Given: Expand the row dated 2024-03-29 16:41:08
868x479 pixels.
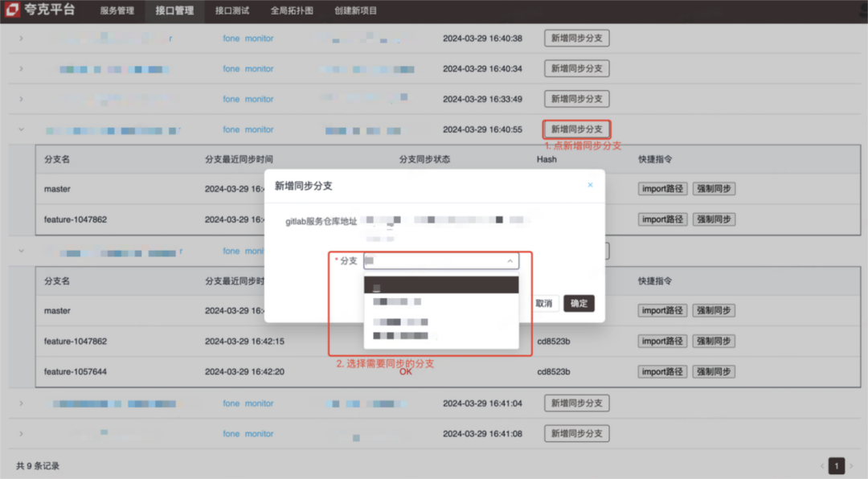Looking at the screenshot, I should 21,434.
